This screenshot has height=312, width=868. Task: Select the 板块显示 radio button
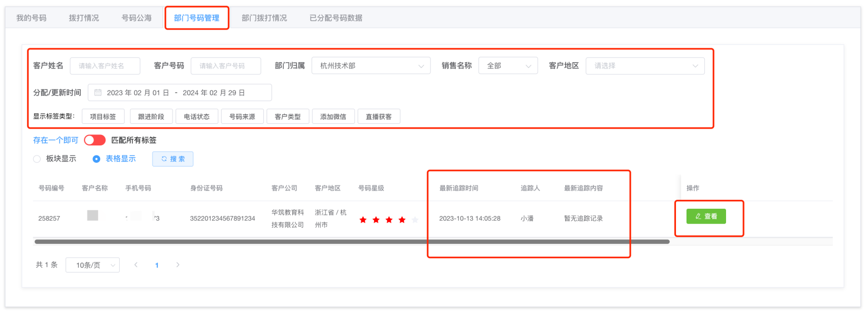37,159
